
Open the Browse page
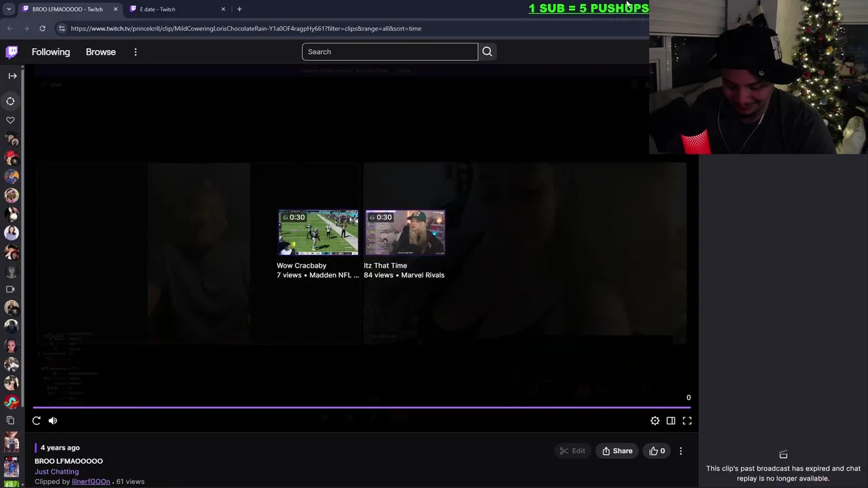click(100, 52)
